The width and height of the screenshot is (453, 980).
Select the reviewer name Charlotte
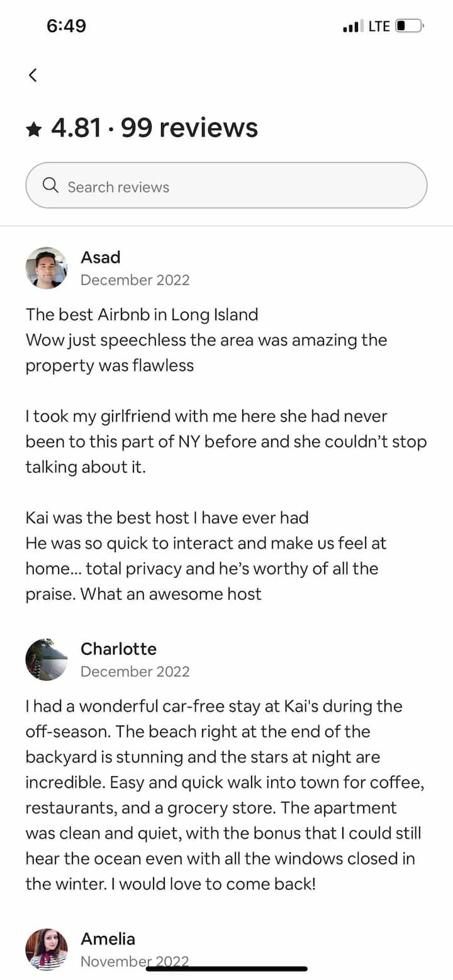[118, 649]
